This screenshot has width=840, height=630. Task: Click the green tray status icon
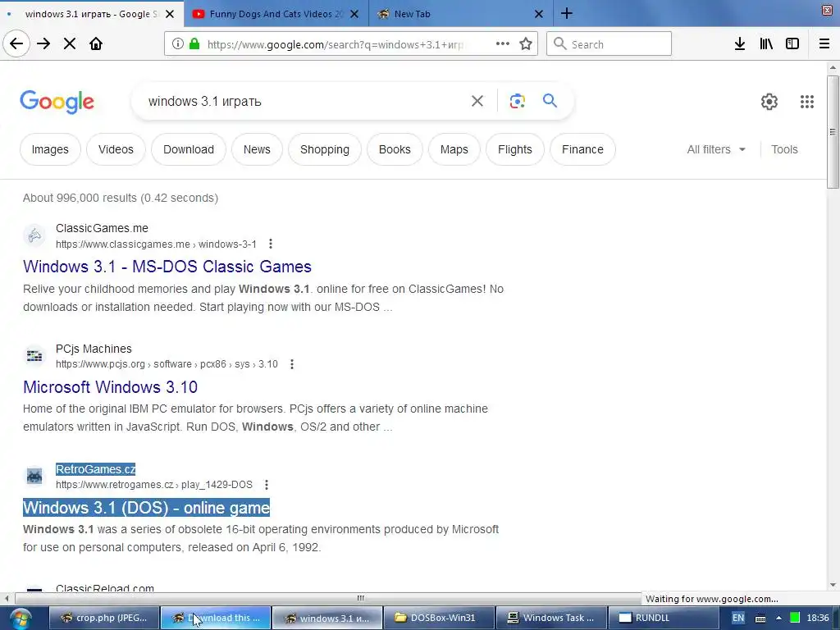795,619
